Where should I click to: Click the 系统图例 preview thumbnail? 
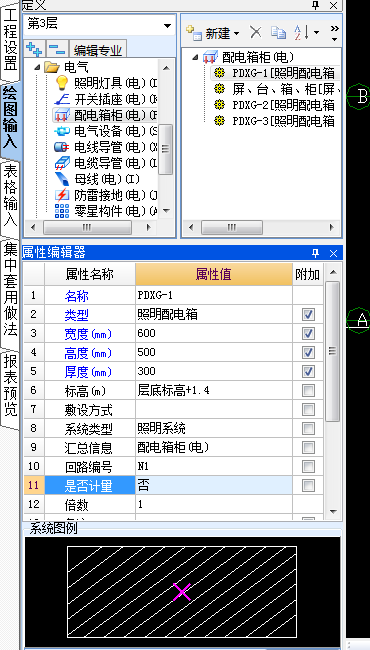182,592
